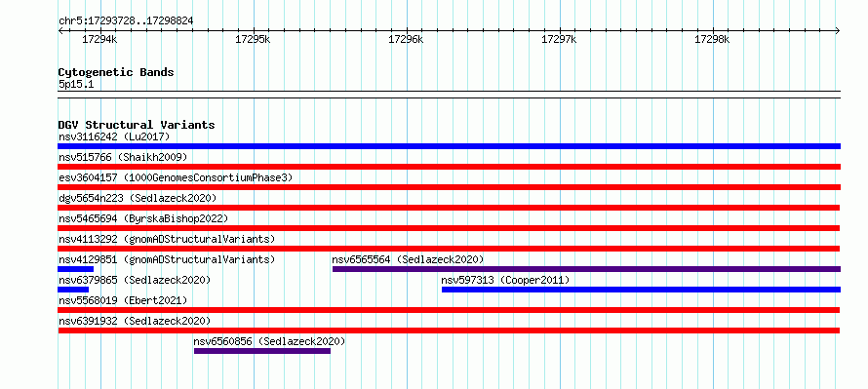Click the nsv5568019 red variant bar
Image resolution: width=868 pixels, height=389 pixels.
pos(449,310)
